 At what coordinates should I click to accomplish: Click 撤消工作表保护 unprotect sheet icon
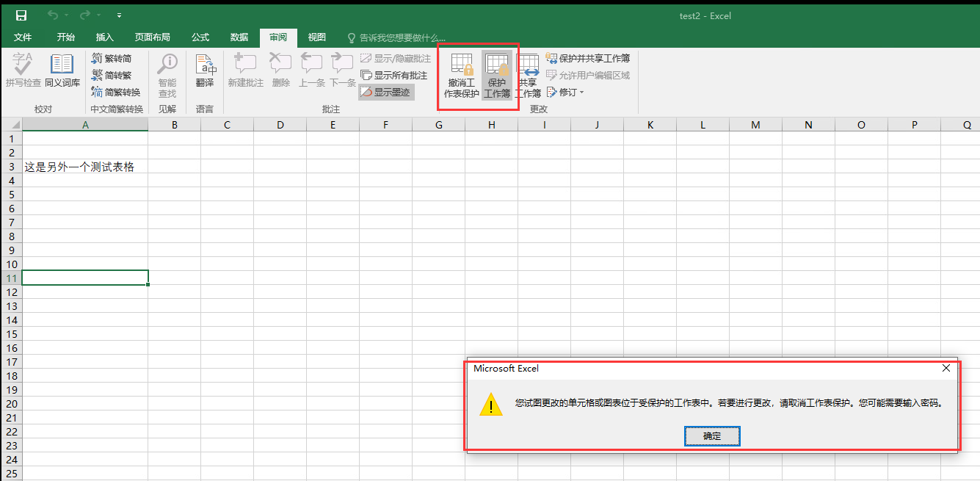462,75
